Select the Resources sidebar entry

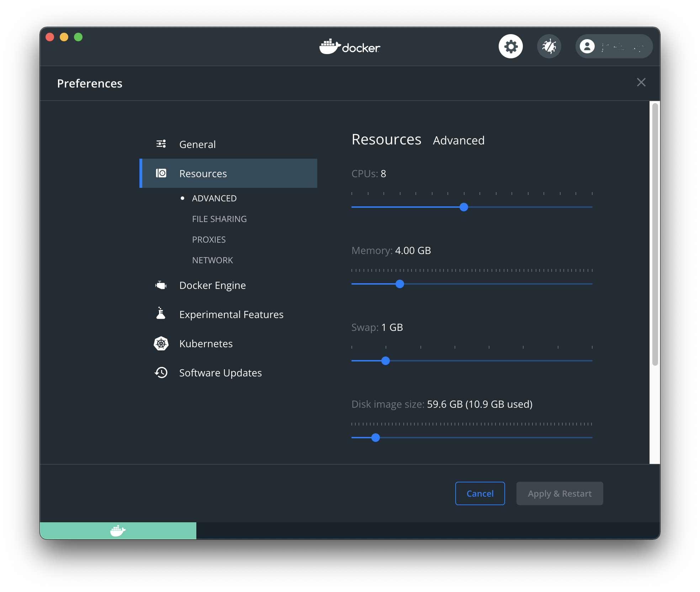pos(203,173)
